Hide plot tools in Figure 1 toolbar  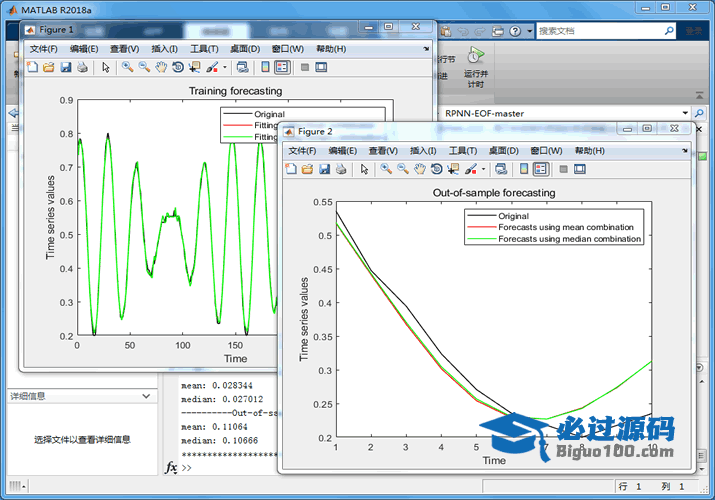pyautogui.click(x=305, y=67)
